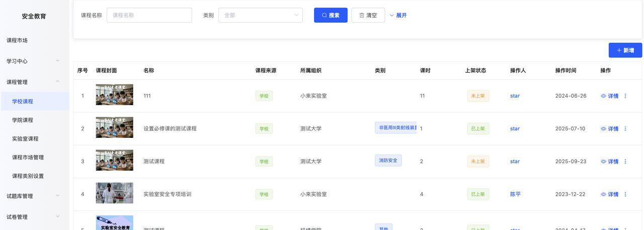Select 学院课程 in the sidebar
The image size is (644, 230).
(23, 120)
